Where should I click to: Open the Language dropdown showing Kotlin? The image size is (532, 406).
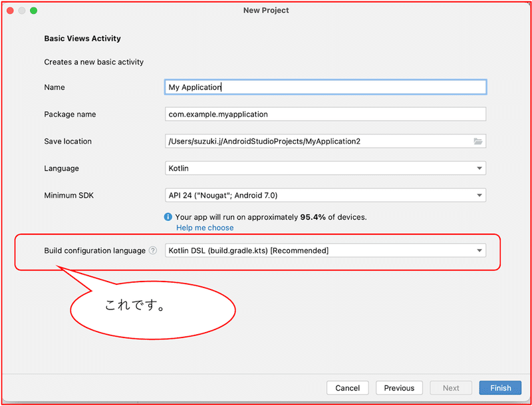click(x=325, y=168)
